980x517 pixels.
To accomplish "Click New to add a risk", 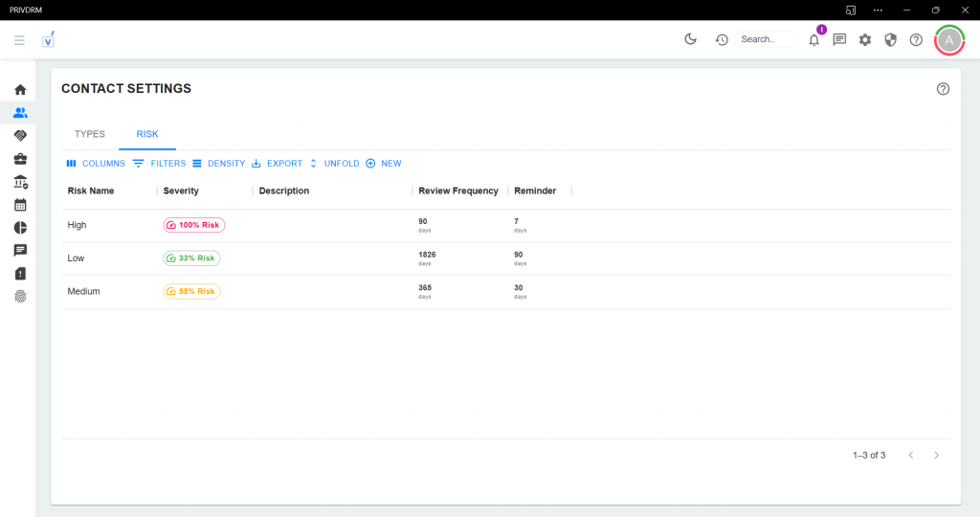I will [x=384, y=164].
